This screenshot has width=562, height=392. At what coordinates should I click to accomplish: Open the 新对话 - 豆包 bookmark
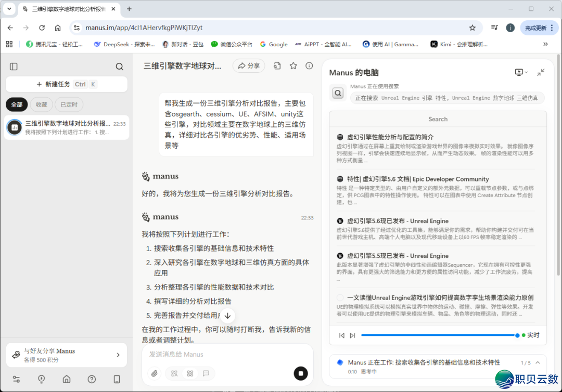pyautogui.click(x=183, y=44)
